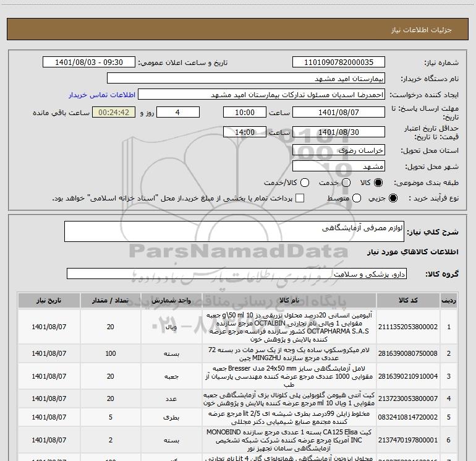476x461 pixels.
Task: Click the remaining time countdown 00:24:42
Action: (114, 113)
